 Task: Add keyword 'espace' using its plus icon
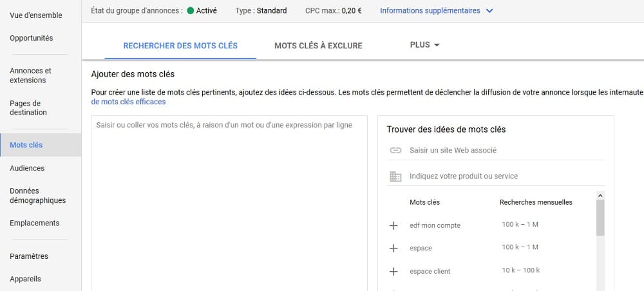tap(393, 249)
